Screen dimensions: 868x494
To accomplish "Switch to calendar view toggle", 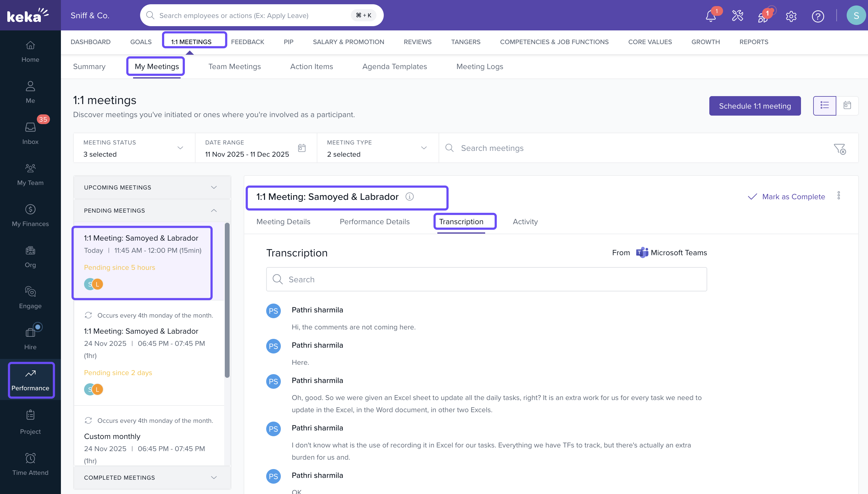I will point(847,106).
